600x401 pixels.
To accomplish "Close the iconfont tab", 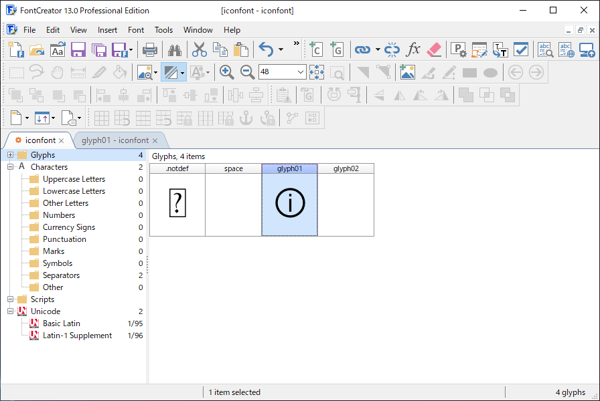I will pos(61,141).
